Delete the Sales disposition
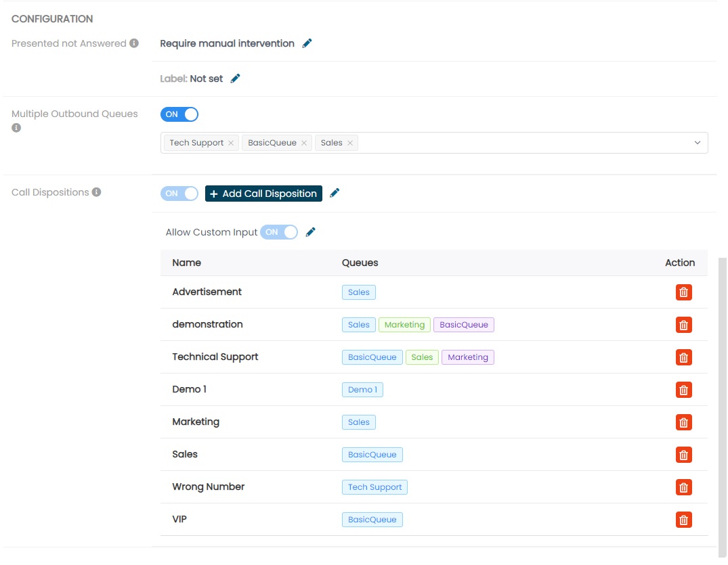Screen dimensions: 728x565 (683, 455)
